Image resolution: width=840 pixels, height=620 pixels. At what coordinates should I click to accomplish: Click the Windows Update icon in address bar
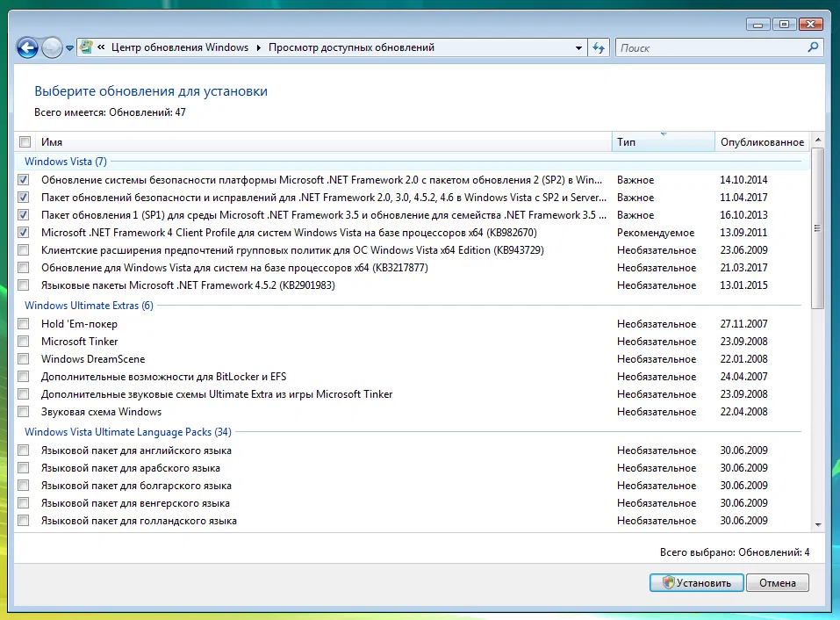86,47
